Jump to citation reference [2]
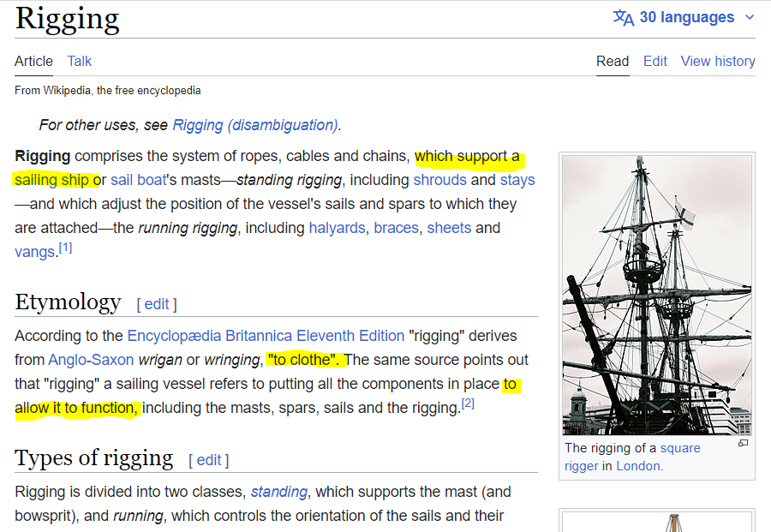The height and width of the screenshot is (532, 771). point(468,403)
